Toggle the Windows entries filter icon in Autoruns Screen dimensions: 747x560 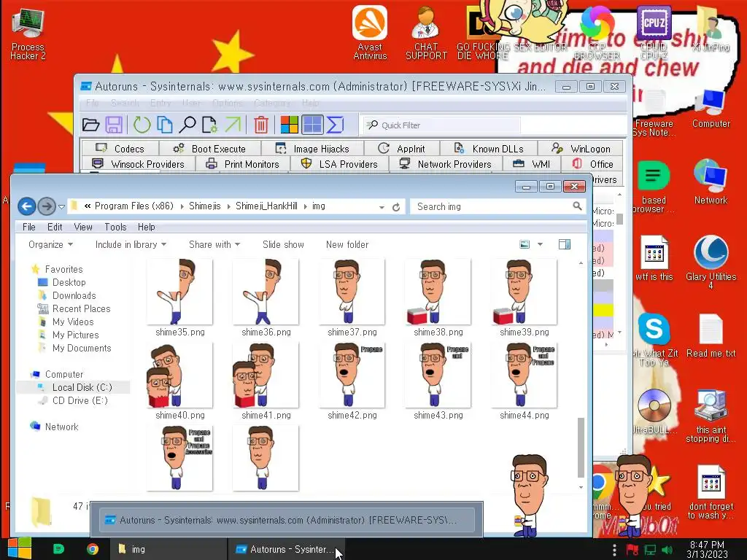click(x=289, y=125)
